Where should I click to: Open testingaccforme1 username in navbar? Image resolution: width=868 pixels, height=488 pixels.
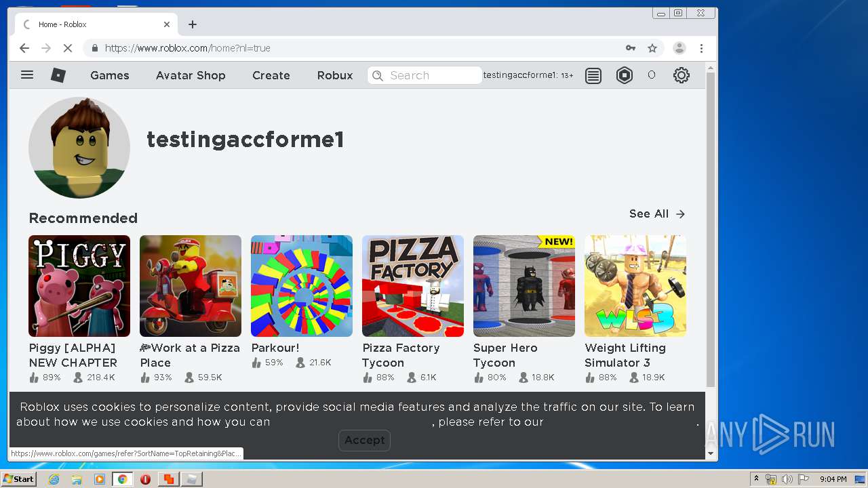click(x=520, y=75)
